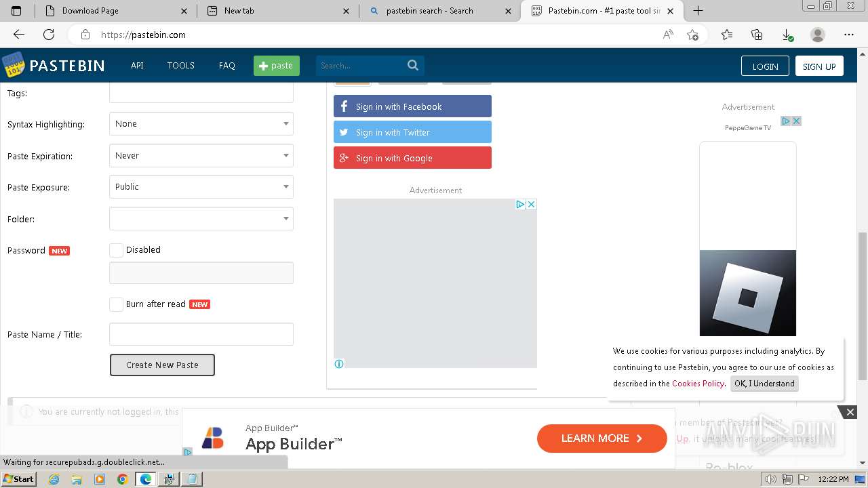
Task: Open File Explorer folder in taskbar
Action: pyautogui.click(x=77, y=479)
